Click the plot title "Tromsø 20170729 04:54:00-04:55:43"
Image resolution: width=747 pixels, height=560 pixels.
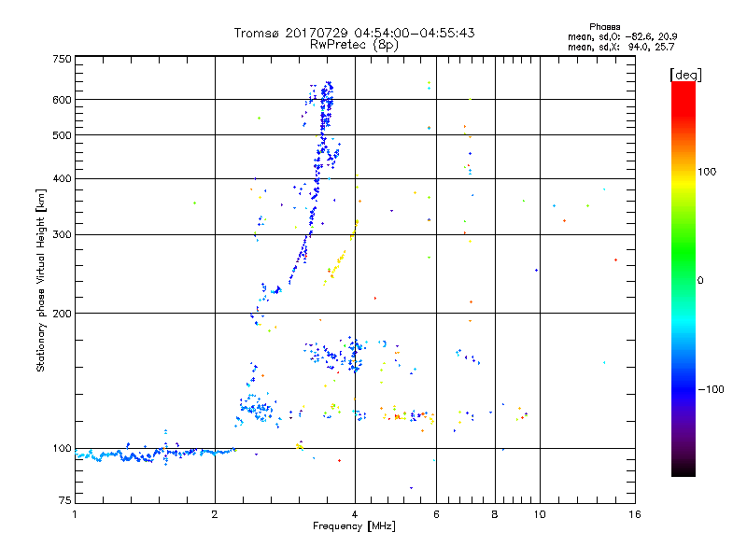point(354,33)
